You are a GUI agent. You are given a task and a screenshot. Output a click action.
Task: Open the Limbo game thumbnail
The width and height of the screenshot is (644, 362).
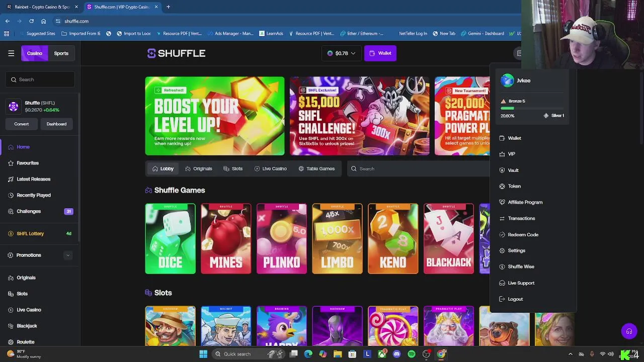337,239
